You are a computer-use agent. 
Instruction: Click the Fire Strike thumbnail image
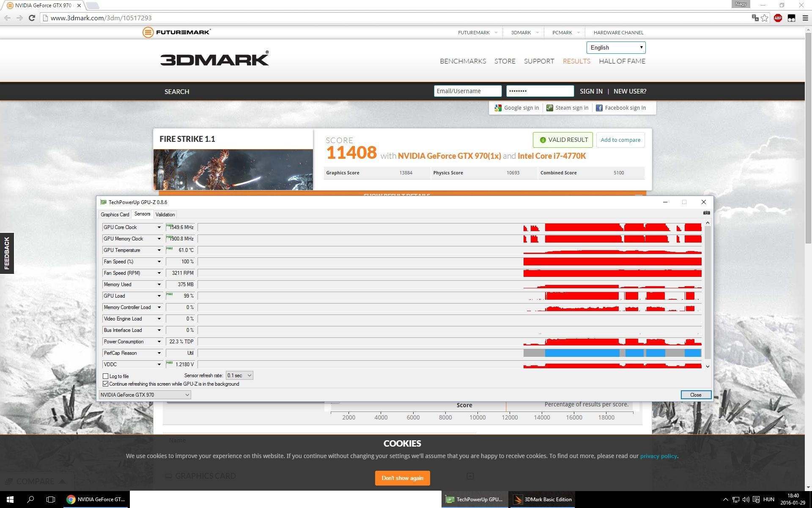(233, 169)
